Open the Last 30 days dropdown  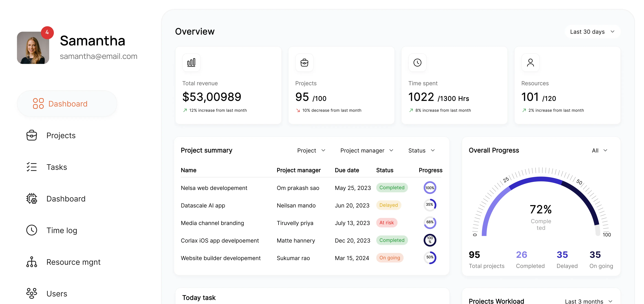pos(592,32)
